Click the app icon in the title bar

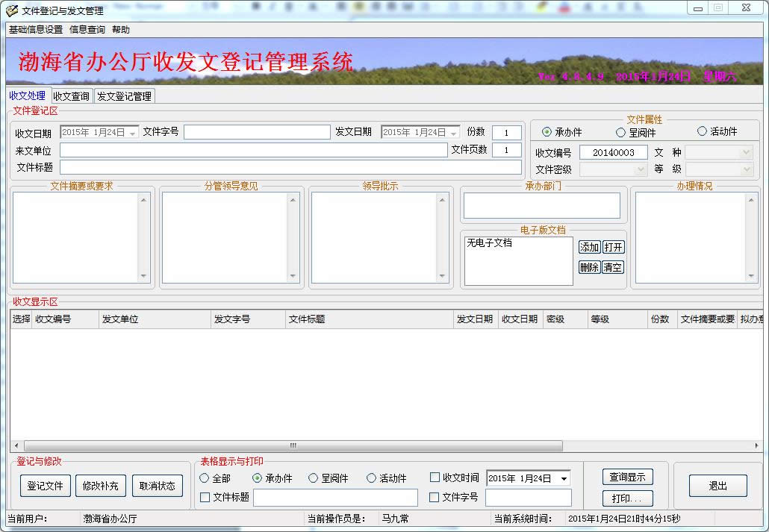tap(12, 10)
